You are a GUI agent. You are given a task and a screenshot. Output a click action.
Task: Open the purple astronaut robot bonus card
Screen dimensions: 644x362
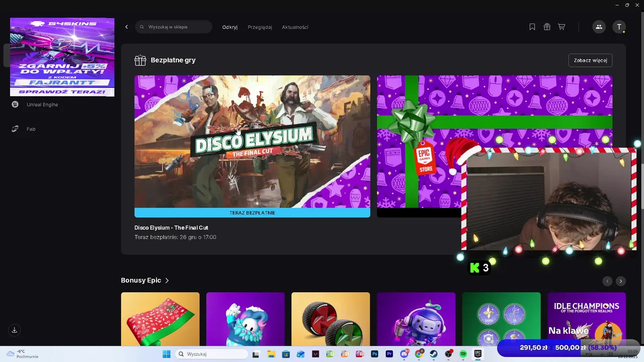click(416, 319)
